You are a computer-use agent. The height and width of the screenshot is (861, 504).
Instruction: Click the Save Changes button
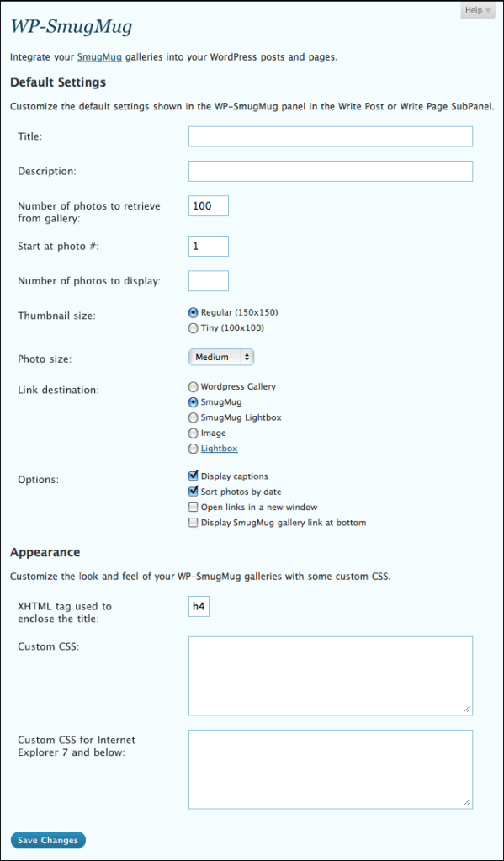coord(47,839)
